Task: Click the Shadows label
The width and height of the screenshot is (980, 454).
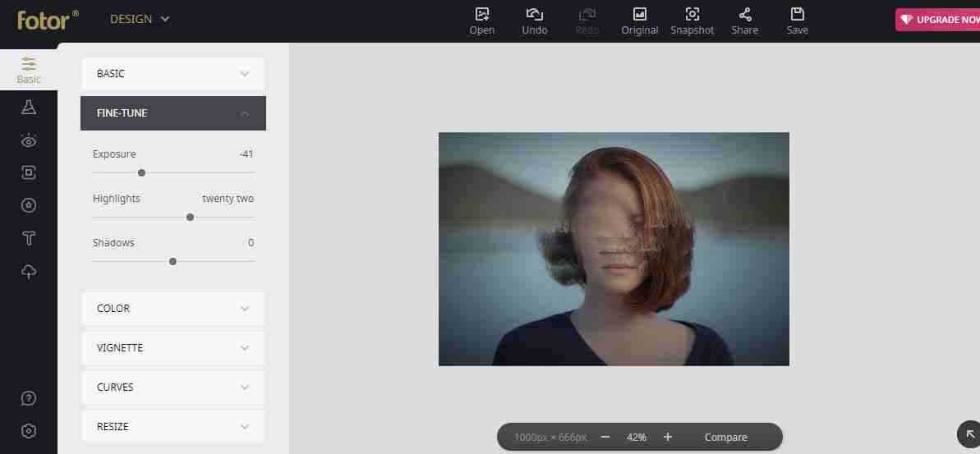Action: [113, 243]
